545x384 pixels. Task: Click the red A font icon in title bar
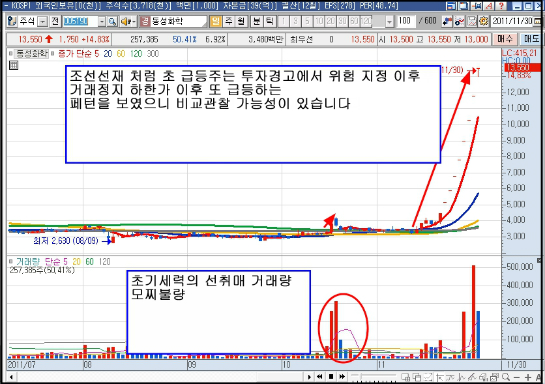[x=489, y=6]
